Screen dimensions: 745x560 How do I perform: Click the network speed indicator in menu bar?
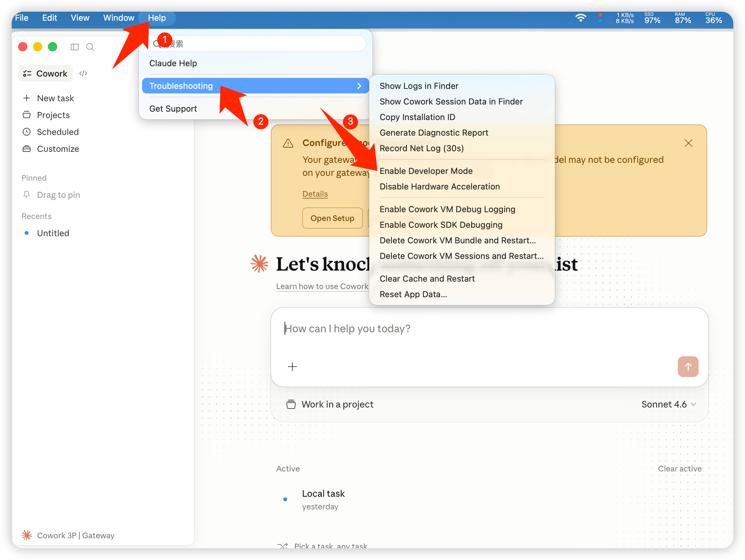pyautogui.click(x=625, y=18)
